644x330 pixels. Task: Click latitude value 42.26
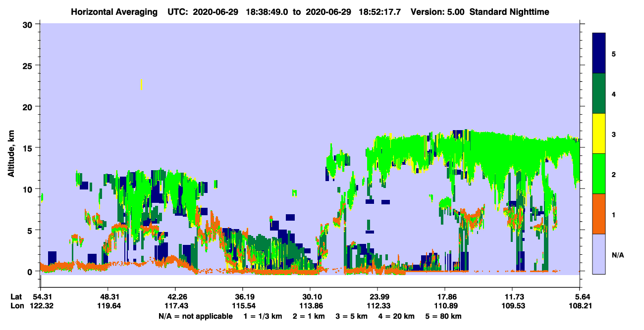pos(175,297)
